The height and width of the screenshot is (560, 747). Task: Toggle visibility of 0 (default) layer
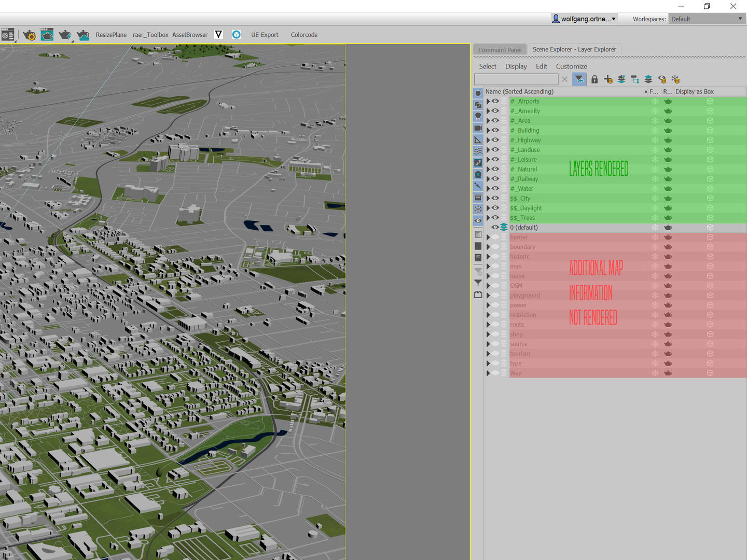(x=495, y=227)
